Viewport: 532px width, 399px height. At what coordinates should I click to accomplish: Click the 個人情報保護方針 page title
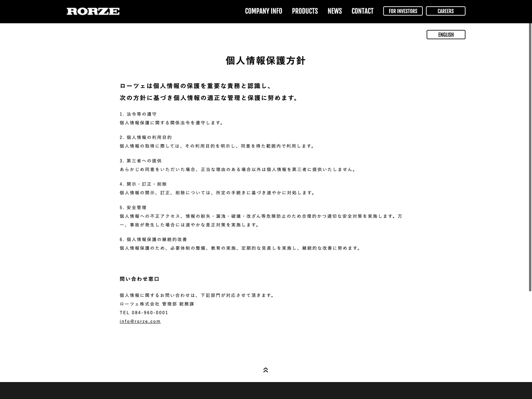click(266, 61)
